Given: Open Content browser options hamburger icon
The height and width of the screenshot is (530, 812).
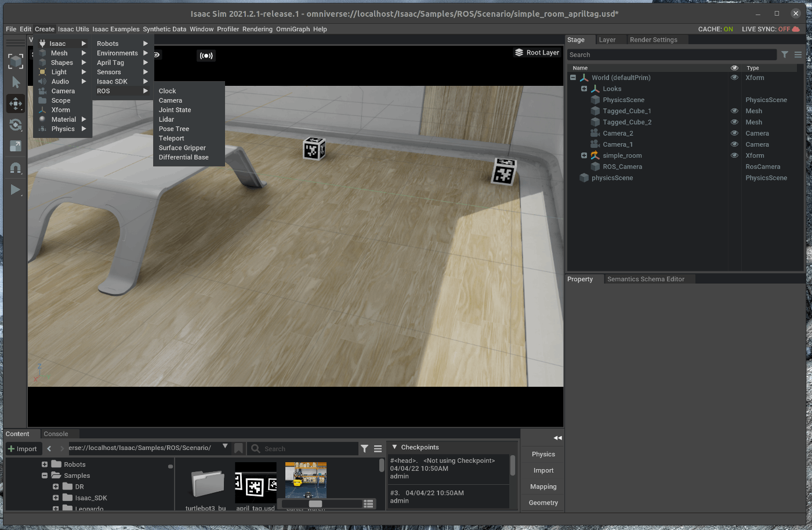Looking at the screenshot, I should (378, 448).
